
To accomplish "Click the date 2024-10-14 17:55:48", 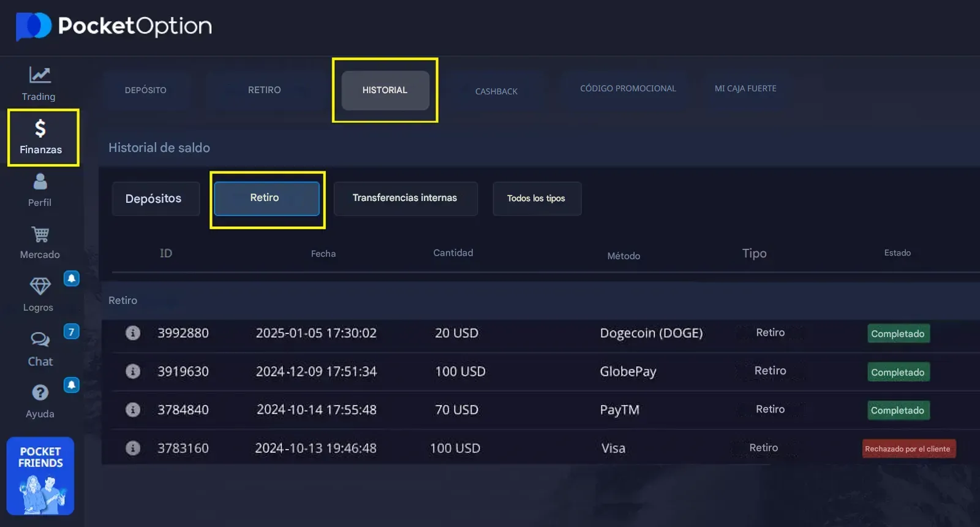I will coord(317,409).
